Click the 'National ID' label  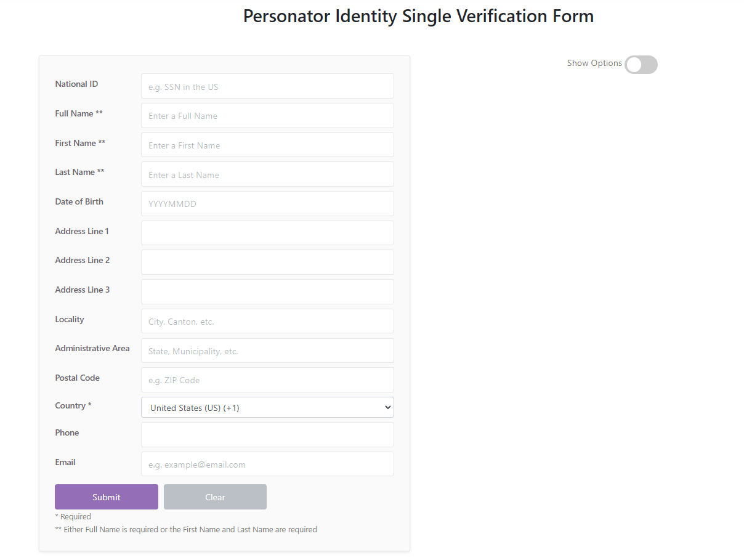pyautogui.click(x=76, y=84)
